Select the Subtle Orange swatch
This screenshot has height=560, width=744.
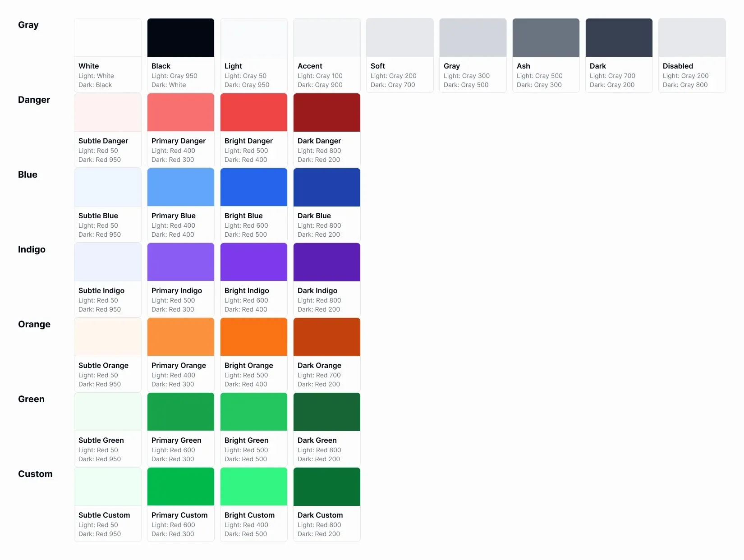point(108,337)
